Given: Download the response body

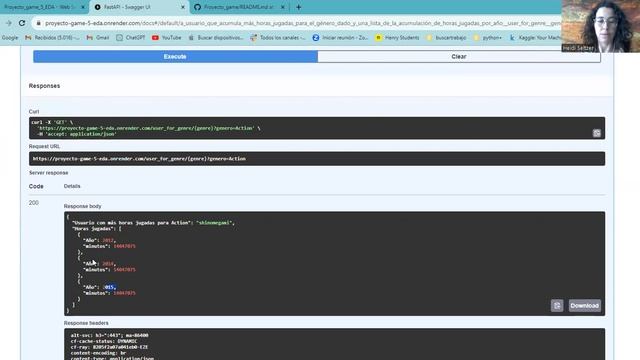Looking at the screenshot, I should pyautogui.click(x=584, y=305).
